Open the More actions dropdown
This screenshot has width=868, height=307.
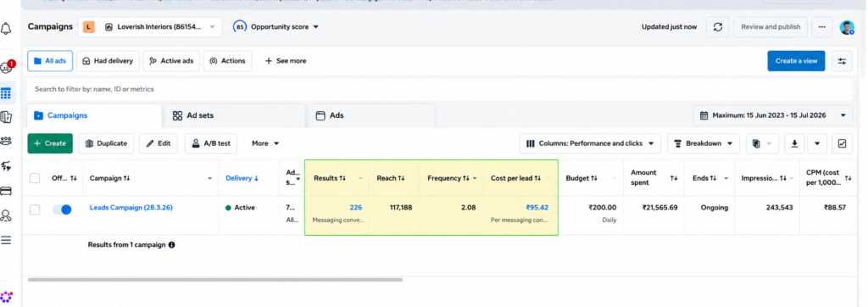tap(265, 143)
